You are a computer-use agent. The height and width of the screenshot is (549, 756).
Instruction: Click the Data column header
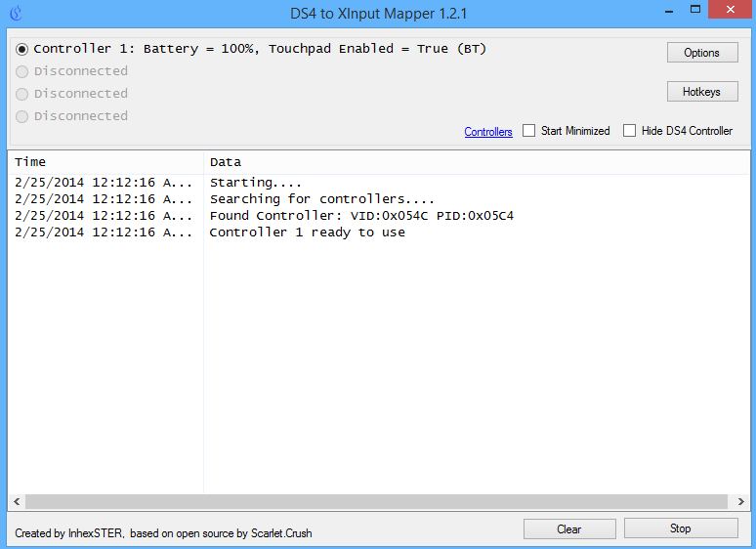[477, 162]
